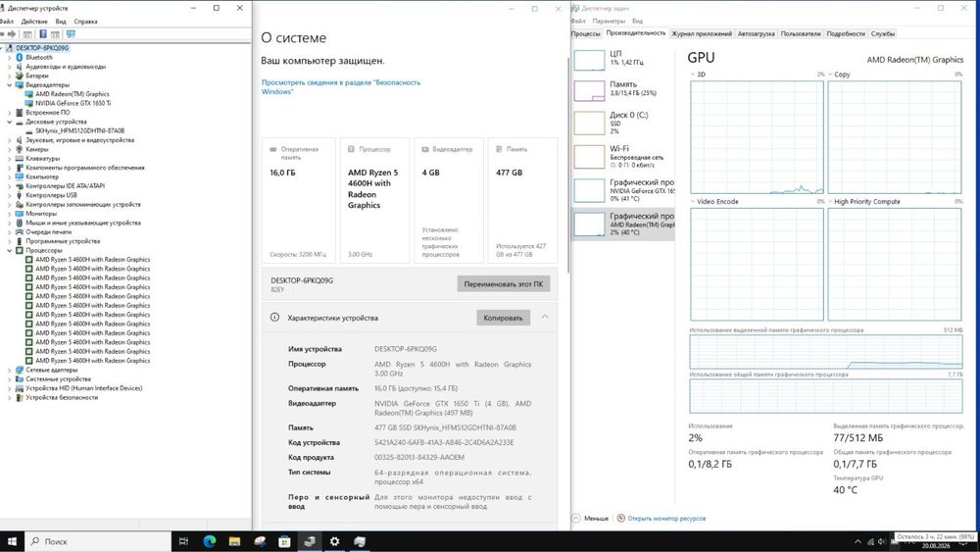The image size is (980, 552).
Task: Click the About system page scrollbar
Action: (x=568, y=166)
